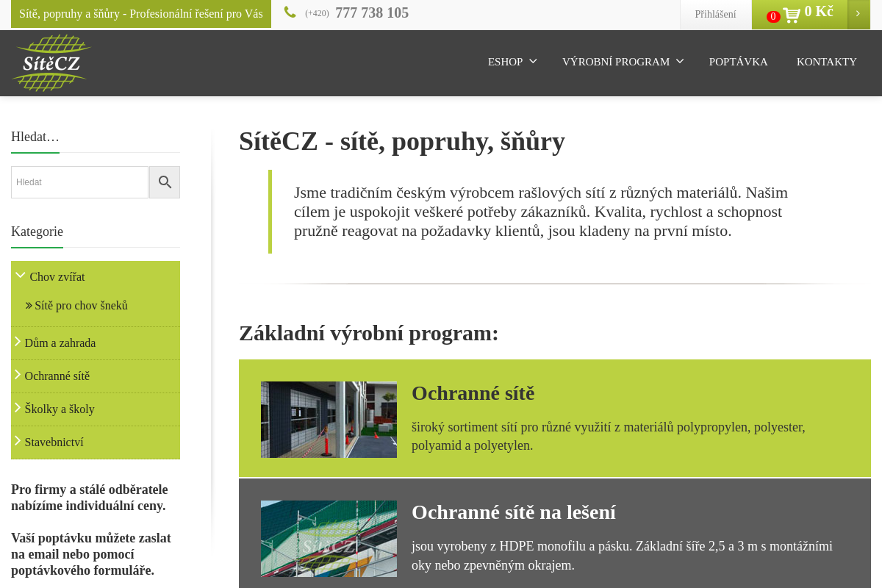Image resolution: width=882 pixels, height=588 pixels.
Task: Click the Ochranné sítě na lešení thumbnail
Action: (329, 539)
